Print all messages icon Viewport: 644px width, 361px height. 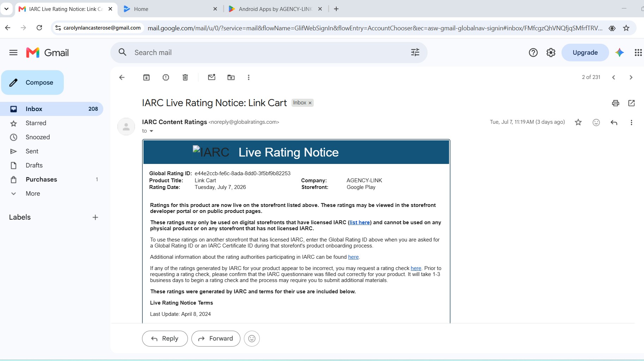(615, 103)
